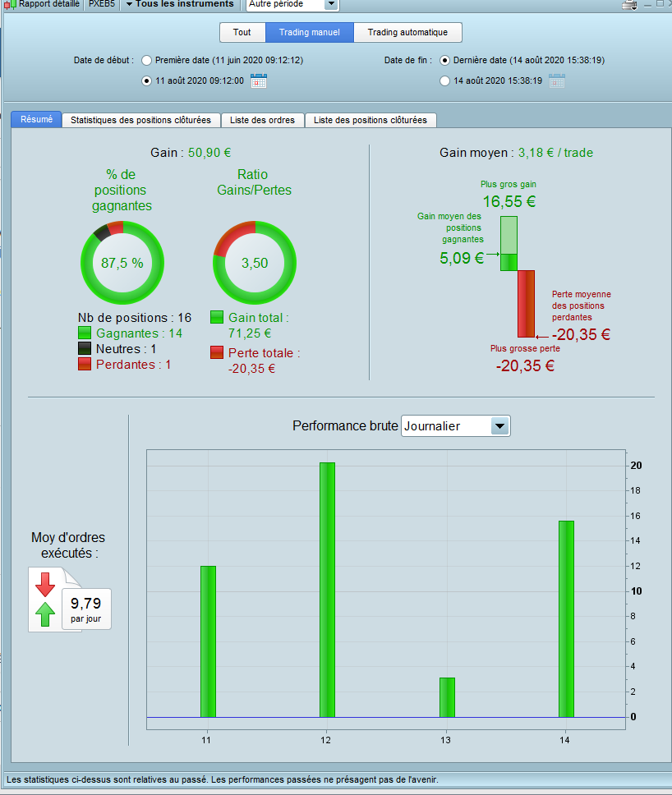Click the green bar for day 12
The width and height of the screenshot is (672, 795).
coord(327,590)
